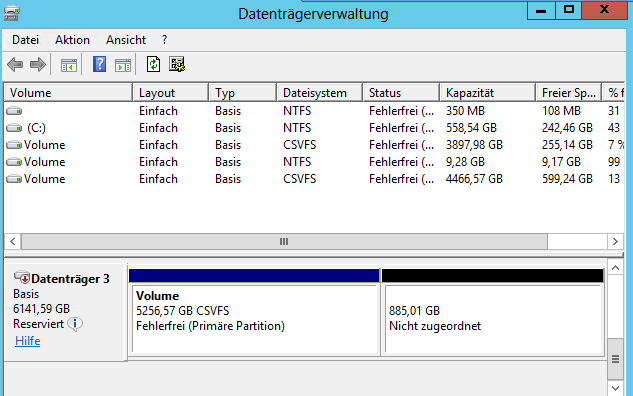This screenshot has height=396, width=633.
Task: Close the Datenträgerverwaltung window
Action: 604,10
